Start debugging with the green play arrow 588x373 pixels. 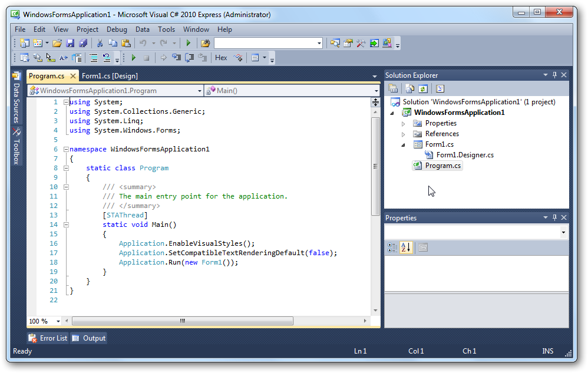click(x=188, y=42)
